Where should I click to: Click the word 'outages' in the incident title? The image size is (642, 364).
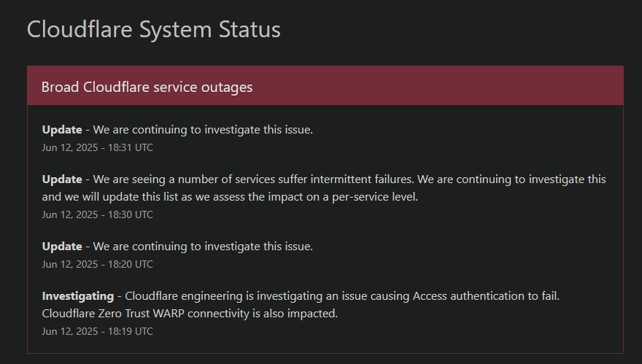click(227, 88)
